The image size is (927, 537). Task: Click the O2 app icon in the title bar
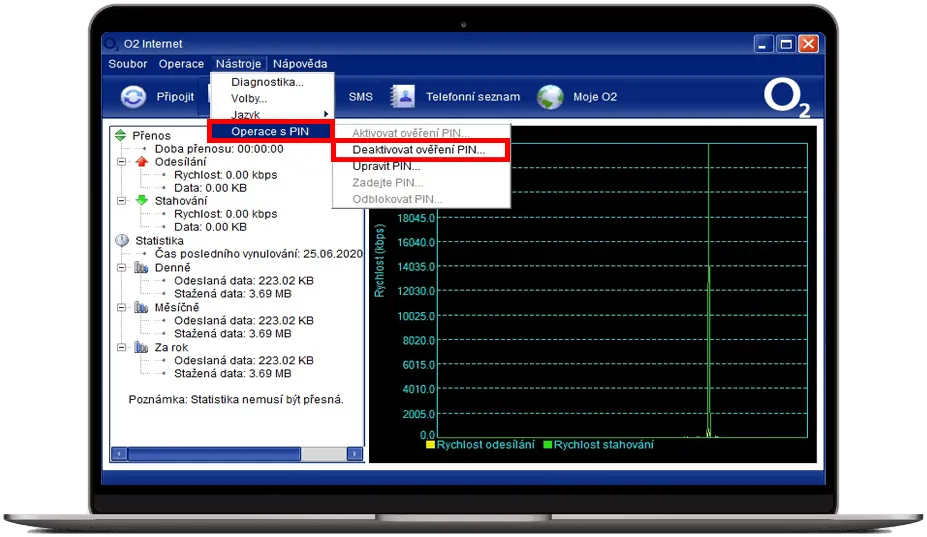point(111,44)
